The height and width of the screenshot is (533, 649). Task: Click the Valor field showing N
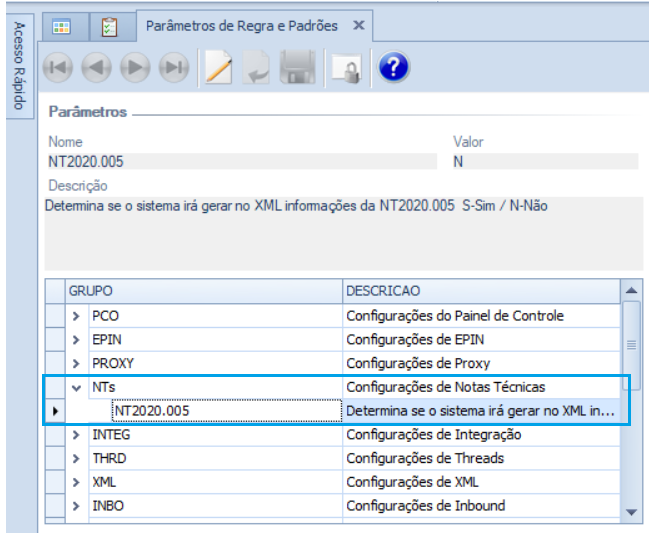[x=546, y=161]
